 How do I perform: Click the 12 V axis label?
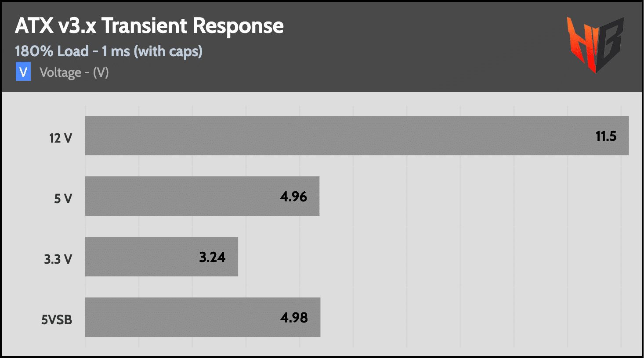click(x=61, y=138)
